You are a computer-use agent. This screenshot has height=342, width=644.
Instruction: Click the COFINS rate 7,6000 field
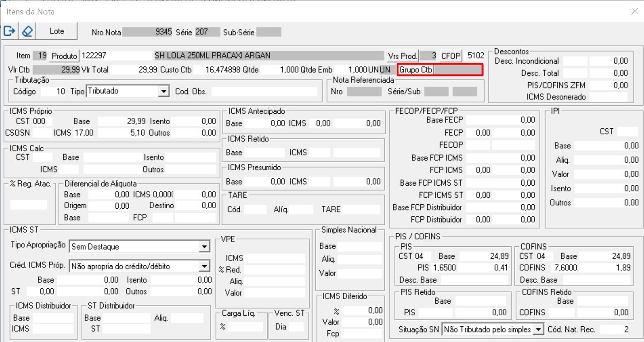565,268
